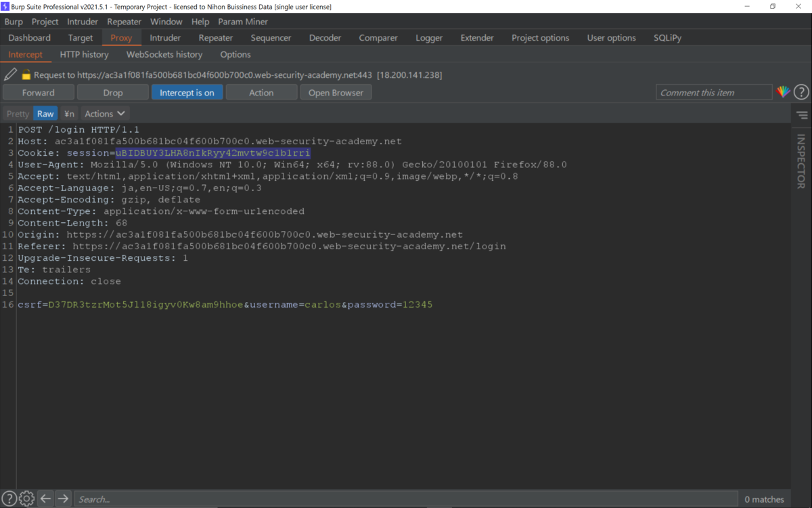
Task: Click the User-Agent header line
Action: tap(292, 165)
